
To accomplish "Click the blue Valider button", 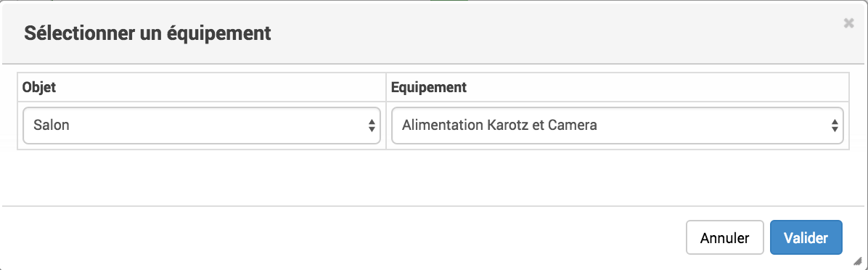I will click(x=806, y=238).
